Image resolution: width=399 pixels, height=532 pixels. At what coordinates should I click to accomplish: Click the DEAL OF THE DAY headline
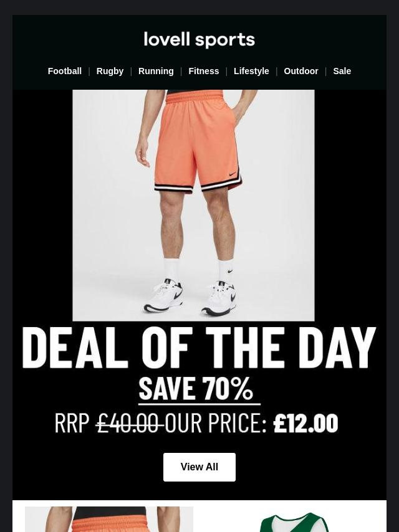(x=199, y=348)
